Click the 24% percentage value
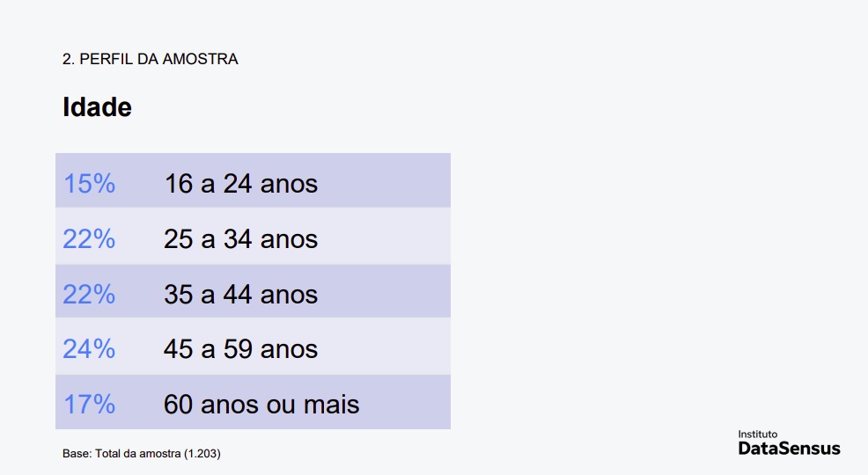Screen dimensions: 868x475 pyautogui.click(x=89, y=349)
